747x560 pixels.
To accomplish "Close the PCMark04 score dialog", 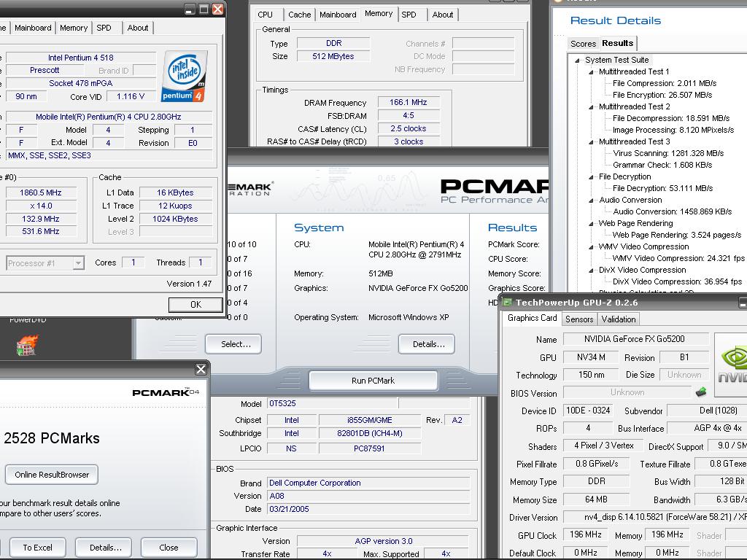I will click(x=201, y=369).
